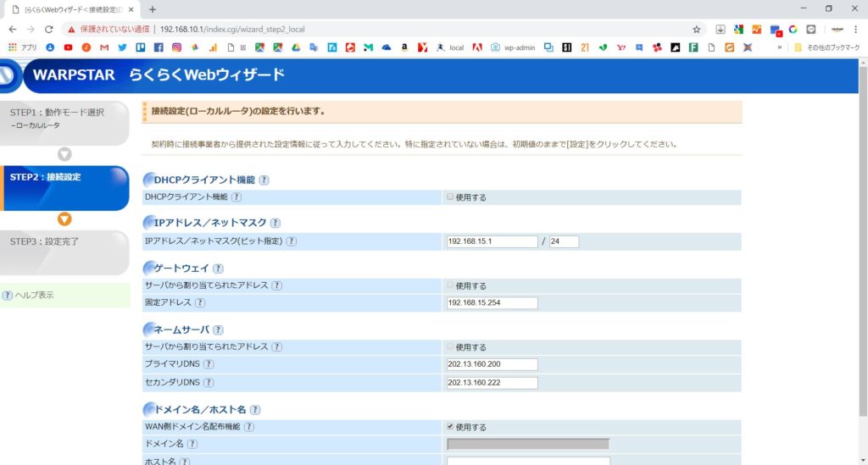The height and width of the screenshot is (465, 868).
Task: Expand the hidden bookmarks overflow chevron
Action: click(779, 47)
